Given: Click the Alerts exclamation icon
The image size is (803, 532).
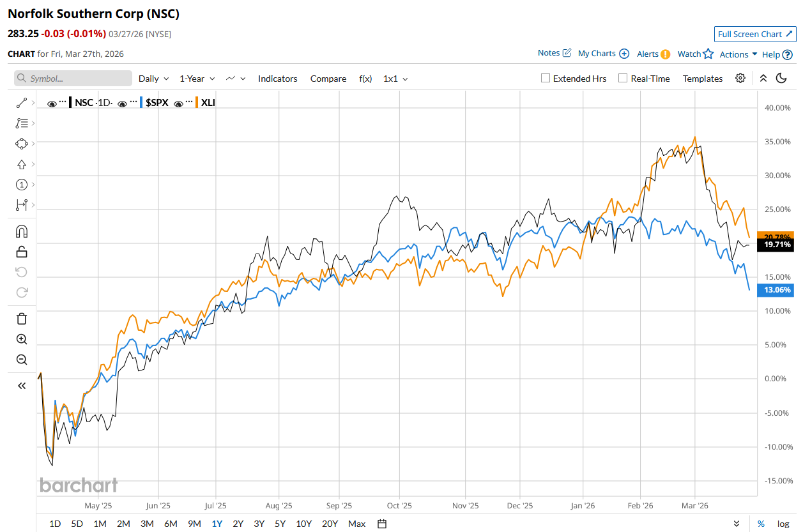Looking at the screenshot, I should tap(666, 54).
